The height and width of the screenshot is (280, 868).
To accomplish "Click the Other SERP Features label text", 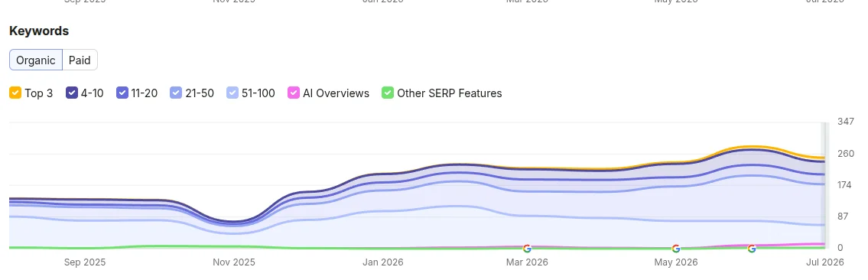I will [x=450, y=93].
